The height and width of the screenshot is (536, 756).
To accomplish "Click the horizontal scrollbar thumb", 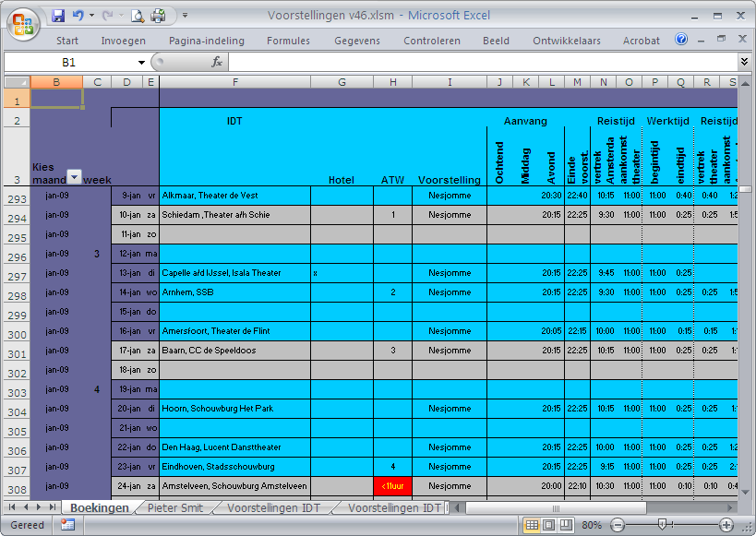I will [x=556, y=507].
